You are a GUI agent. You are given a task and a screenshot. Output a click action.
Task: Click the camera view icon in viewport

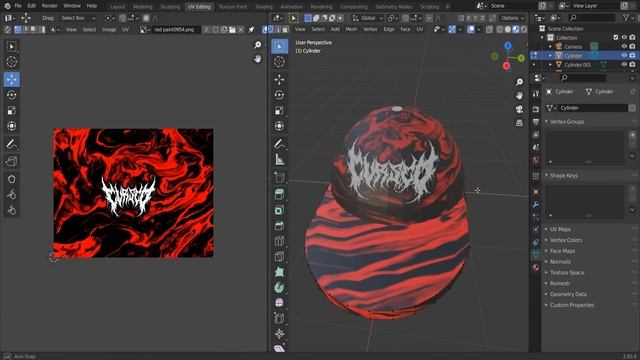coord(519,109)
